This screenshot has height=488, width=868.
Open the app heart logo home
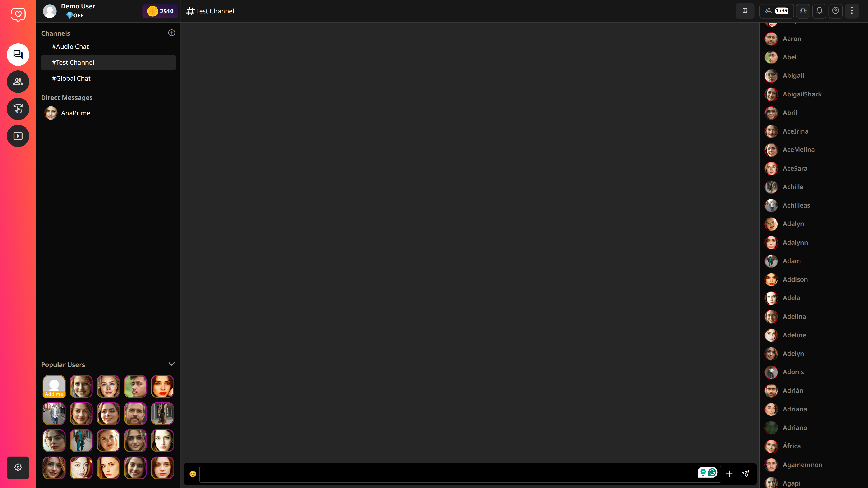pos(18,14)
